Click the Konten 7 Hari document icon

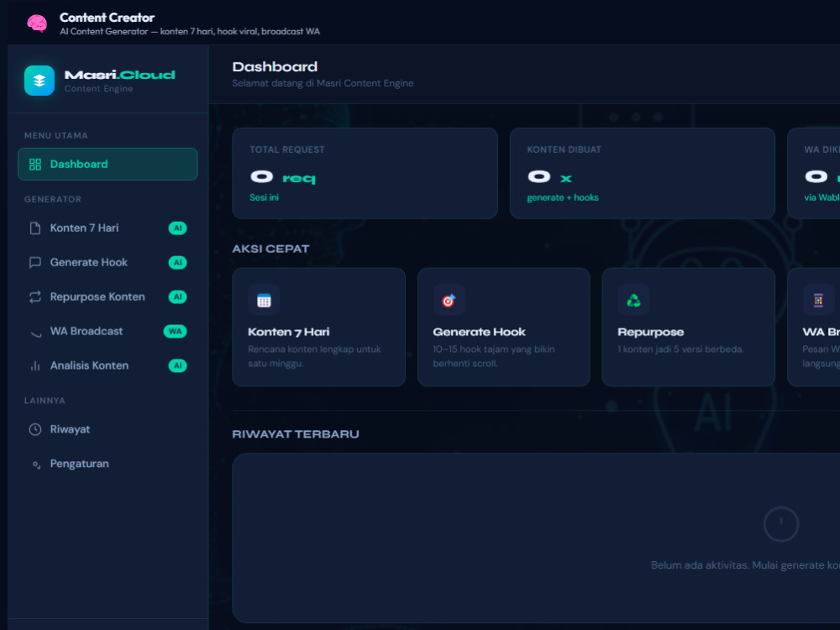click(x=35, y=228)
